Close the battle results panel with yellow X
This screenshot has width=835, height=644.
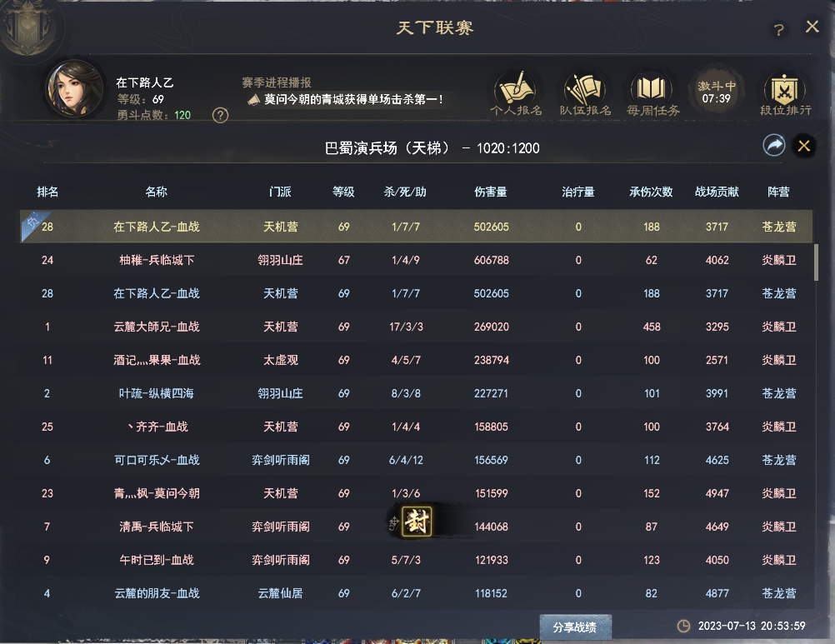[x=804, y=146]
